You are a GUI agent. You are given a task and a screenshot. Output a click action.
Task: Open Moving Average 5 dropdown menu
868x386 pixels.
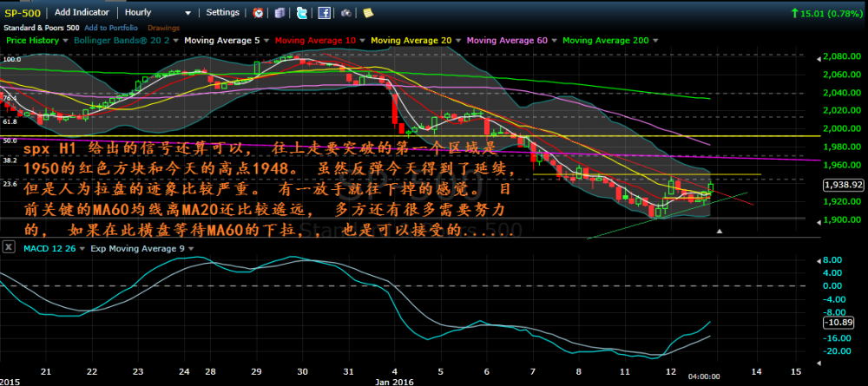[x=267, y=41]
